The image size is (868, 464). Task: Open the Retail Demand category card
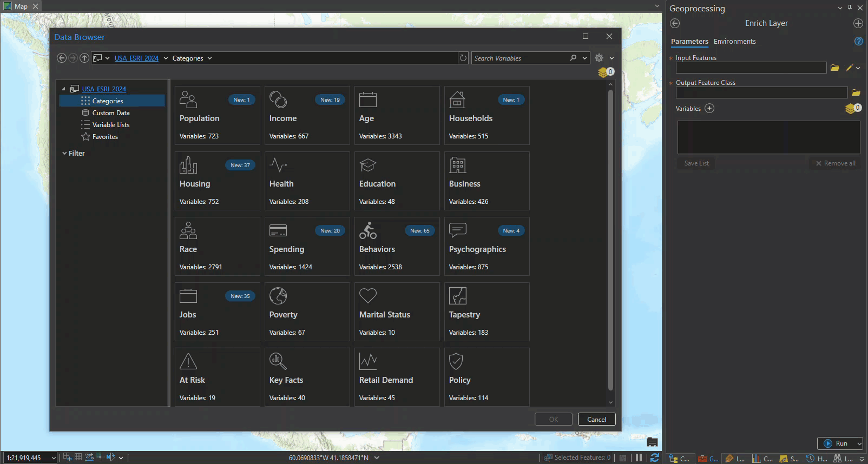click(397, 377)
